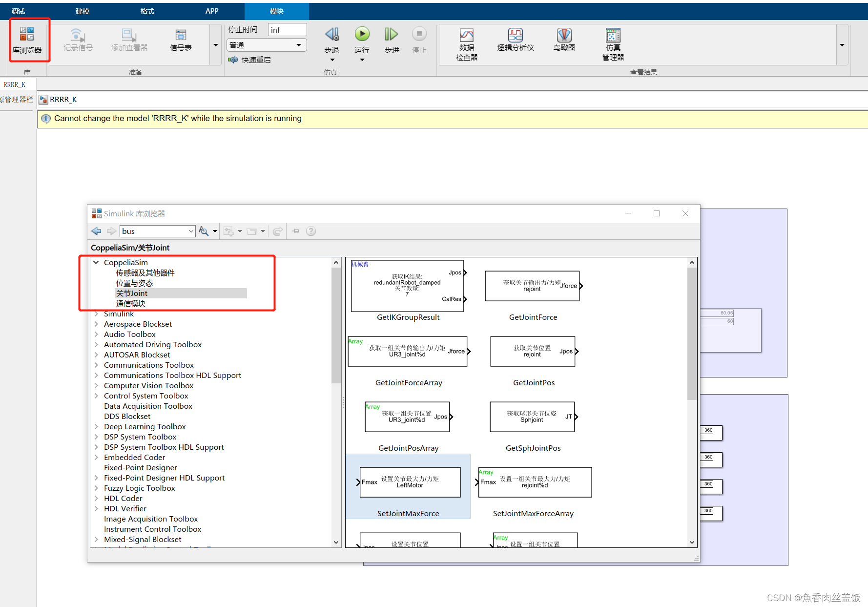868x607 pixels.
Task: Expand the 查看结果 gallery arrow
Action: 842,45
